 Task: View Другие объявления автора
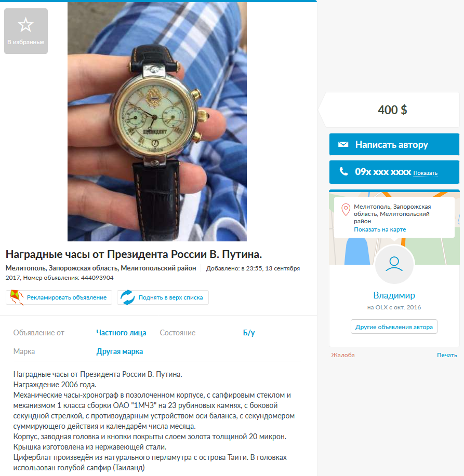click(394, 327)
